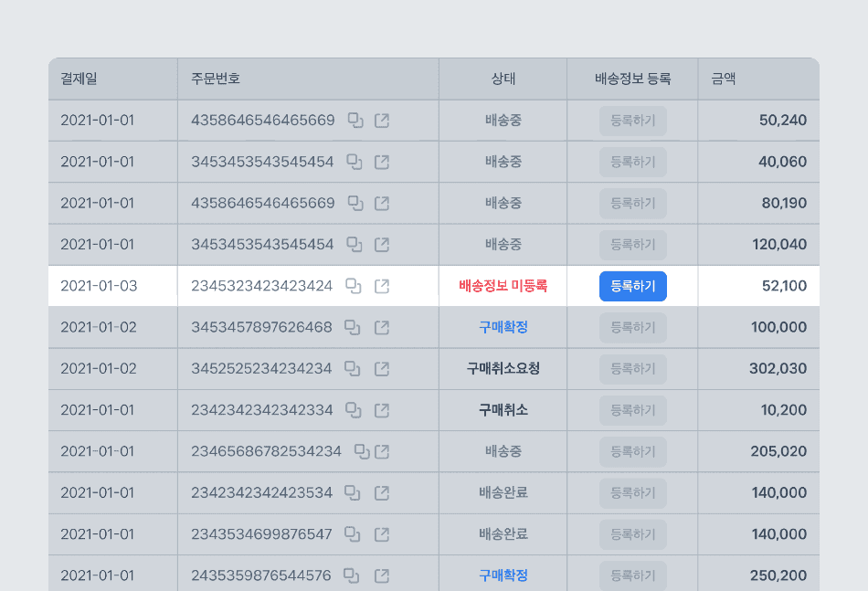
Task: Click order number text 3452525234234234
Action: tap(261, 368)
